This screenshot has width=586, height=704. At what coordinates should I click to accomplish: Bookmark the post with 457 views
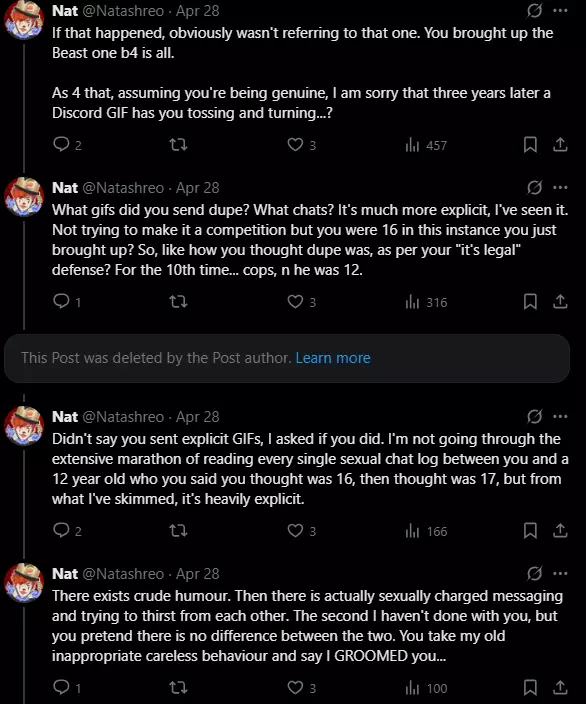pyautogui.click(x=530, y=145)
